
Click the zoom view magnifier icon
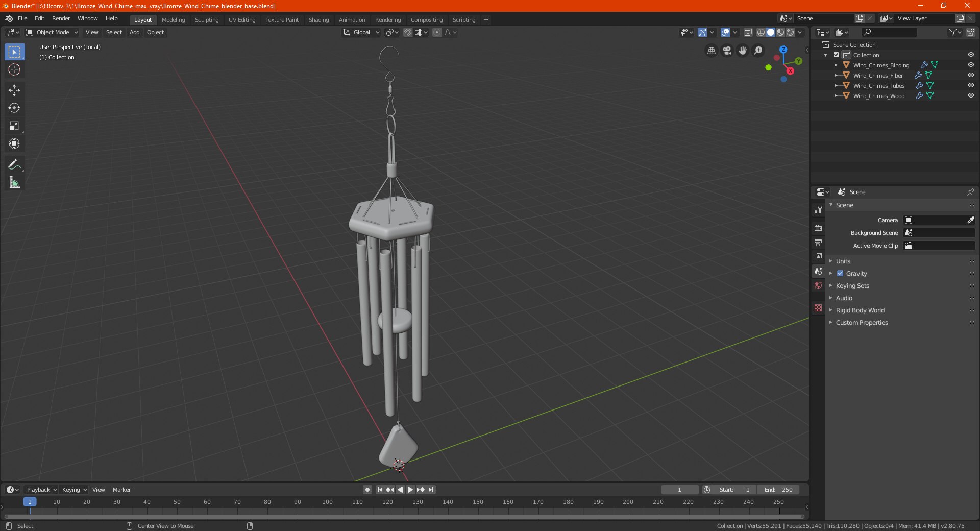[x=758, y=51]
